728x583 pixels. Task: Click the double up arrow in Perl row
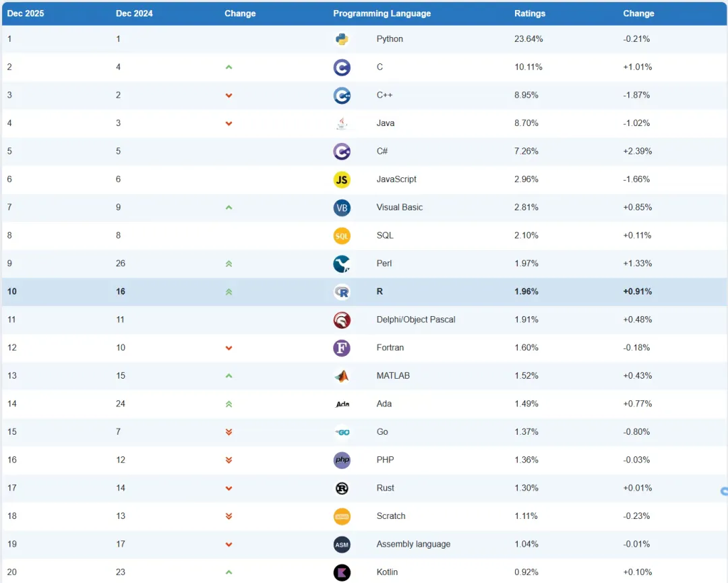[x=229, y=264]
